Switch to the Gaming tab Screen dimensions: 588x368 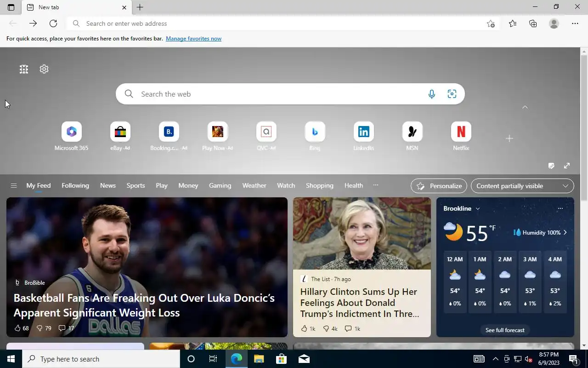[x=220, y=185]
